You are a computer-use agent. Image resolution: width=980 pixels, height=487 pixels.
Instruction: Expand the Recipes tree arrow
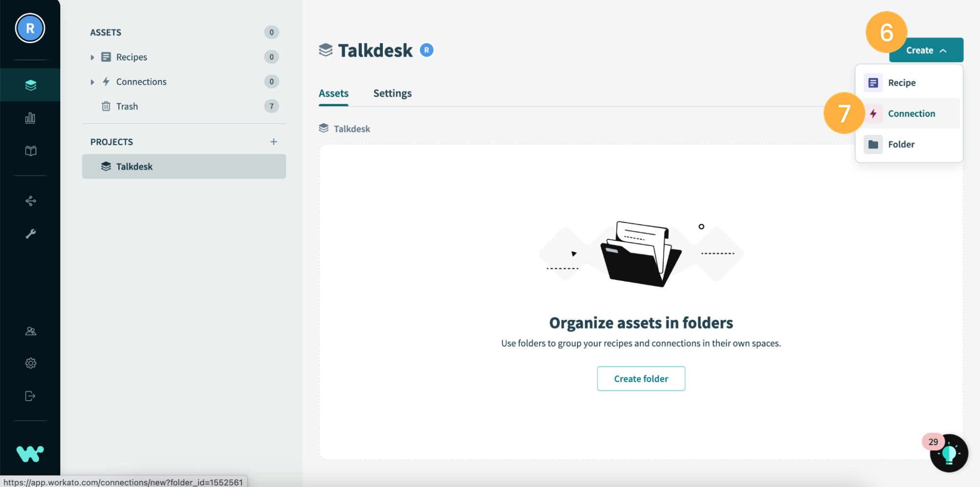tap(92, 57)
